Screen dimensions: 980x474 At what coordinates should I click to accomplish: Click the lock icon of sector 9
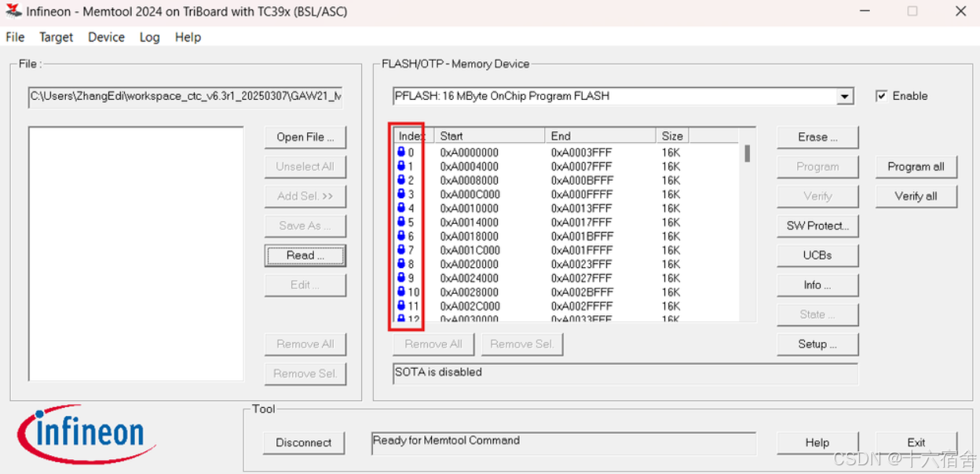[x=401, y=277]
